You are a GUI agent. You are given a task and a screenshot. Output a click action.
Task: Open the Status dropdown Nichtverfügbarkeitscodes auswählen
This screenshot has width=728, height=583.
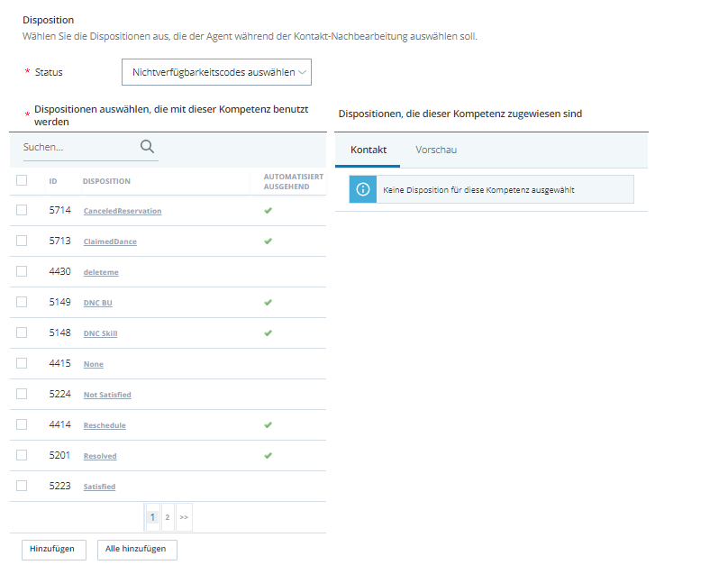216,72
